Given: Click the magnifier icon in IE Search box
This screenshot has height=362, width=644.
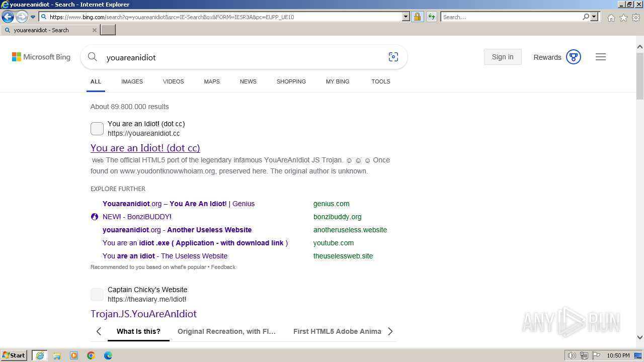Looking at the screenshot, I should point(586,17).
